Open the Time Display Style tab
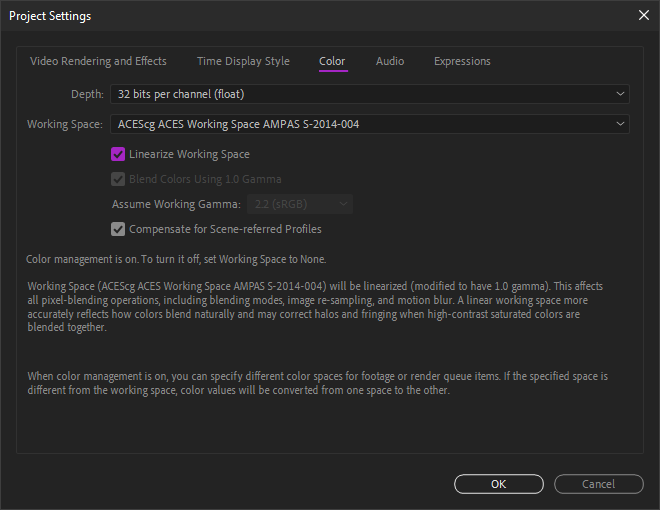Viewport: 660px width, 510px height. (243, 61)
